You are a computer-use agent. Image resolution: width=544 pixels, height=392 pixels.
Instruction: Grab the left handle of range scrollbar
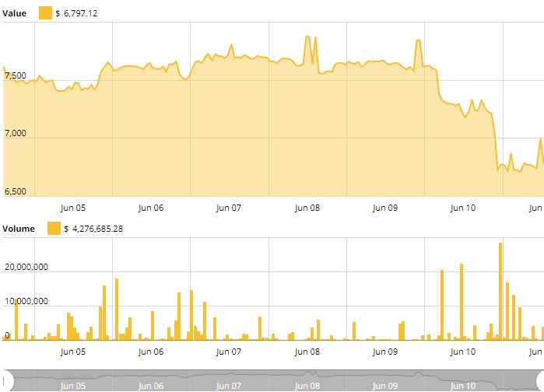(x=6, y=380)
